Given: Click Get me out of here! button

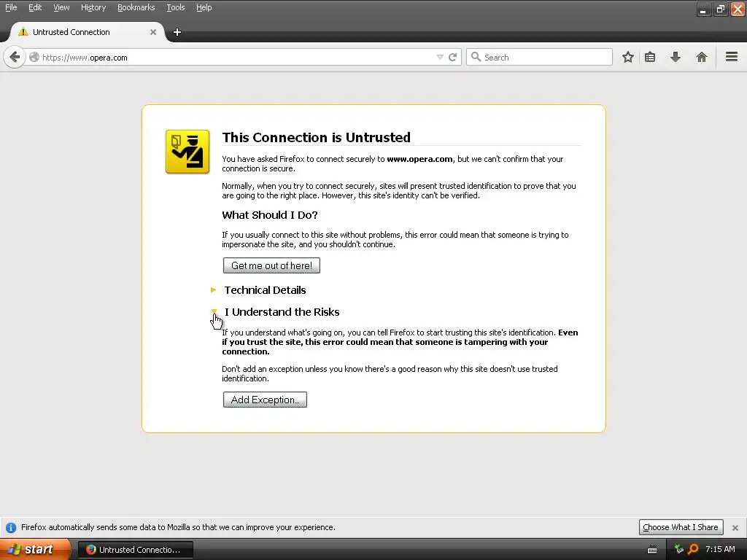Looking at the screenshot, I should tap(271, 265).
